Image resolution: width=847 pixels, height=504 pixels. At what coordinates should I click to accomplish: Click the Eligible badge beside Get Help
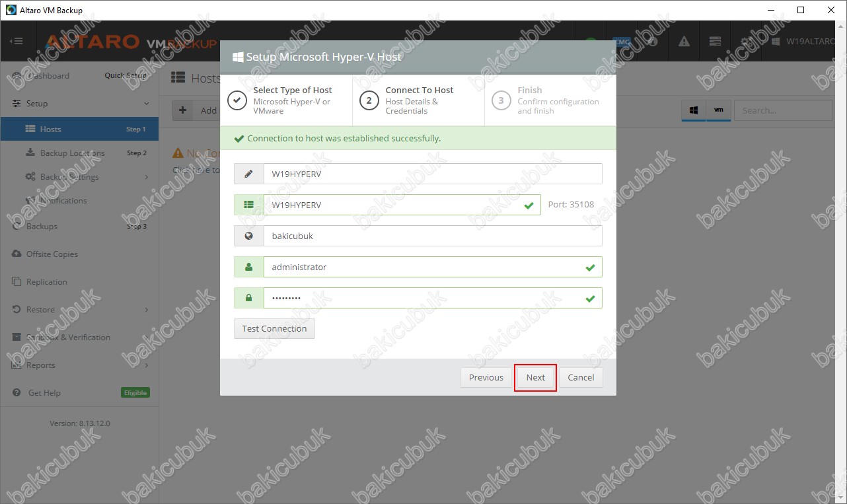pos(135,393)
